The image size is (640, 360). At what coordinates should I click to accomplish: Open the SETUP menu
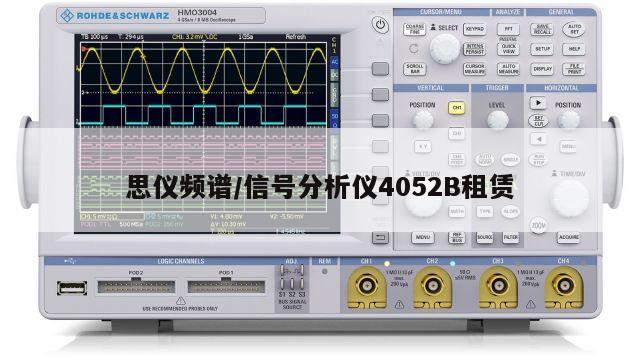pyautogui.click(x=542, y=49)
